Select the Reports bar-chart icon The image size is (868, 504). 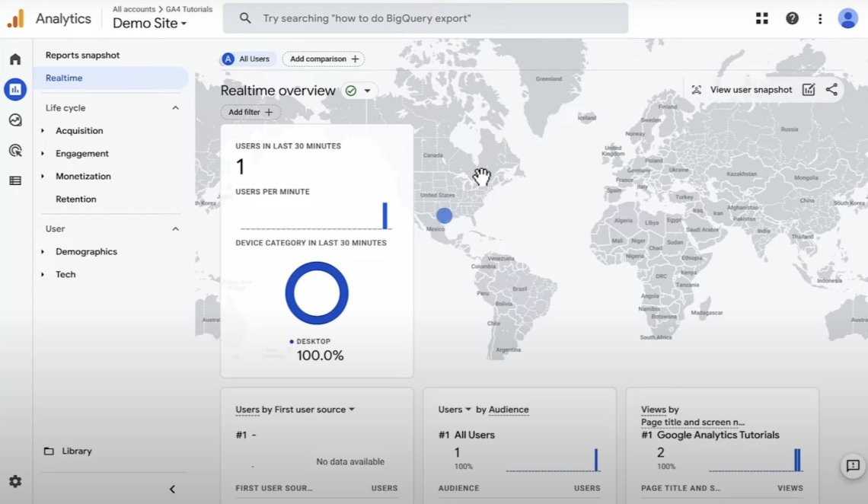pos(15,89)
